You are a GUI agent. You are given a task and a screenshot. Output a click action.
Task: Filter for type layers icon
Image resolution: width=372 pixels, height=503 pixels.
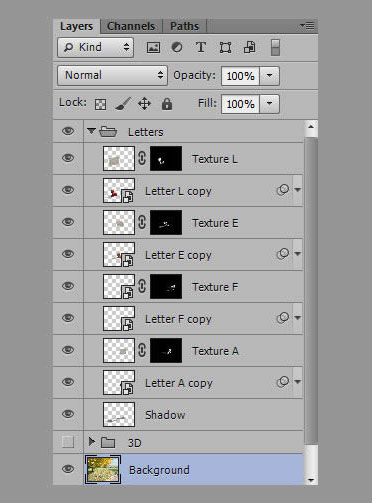pos(201,47)
